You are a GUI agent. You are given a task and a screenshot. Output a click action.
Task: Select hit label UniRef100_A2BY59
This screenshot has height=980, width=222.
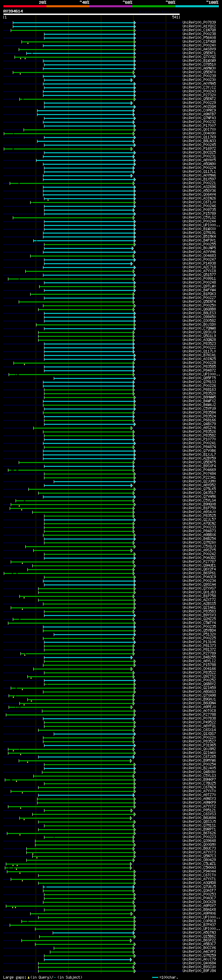[x=199, y=459]
